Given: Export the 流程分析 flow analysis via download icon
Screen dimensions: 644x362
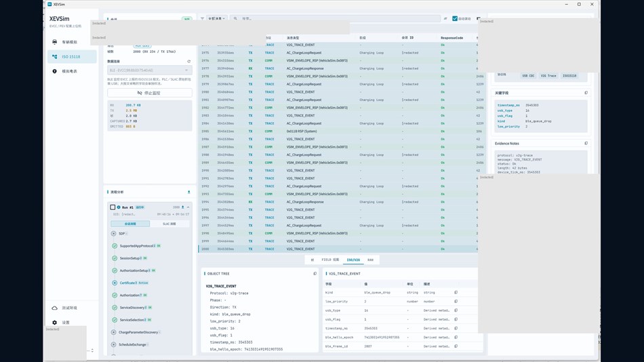Looking at the screenshot, I should pyautogui.click(x=189, y=192).
